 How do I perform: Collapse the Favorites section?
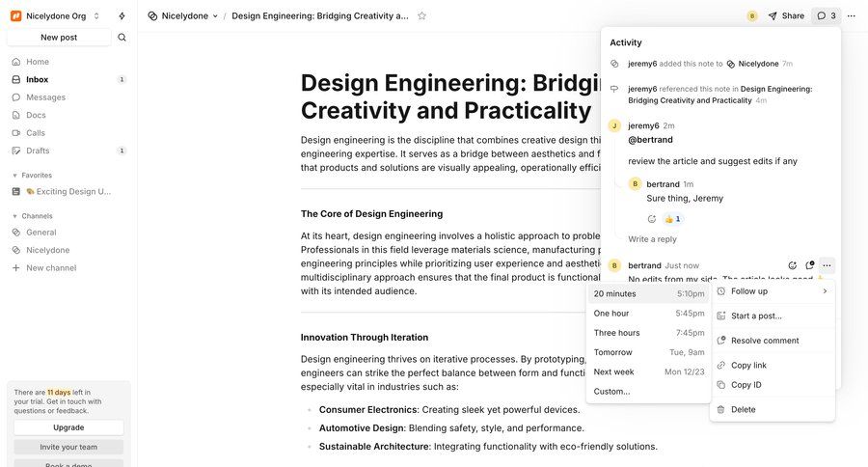tap(14, 176)
